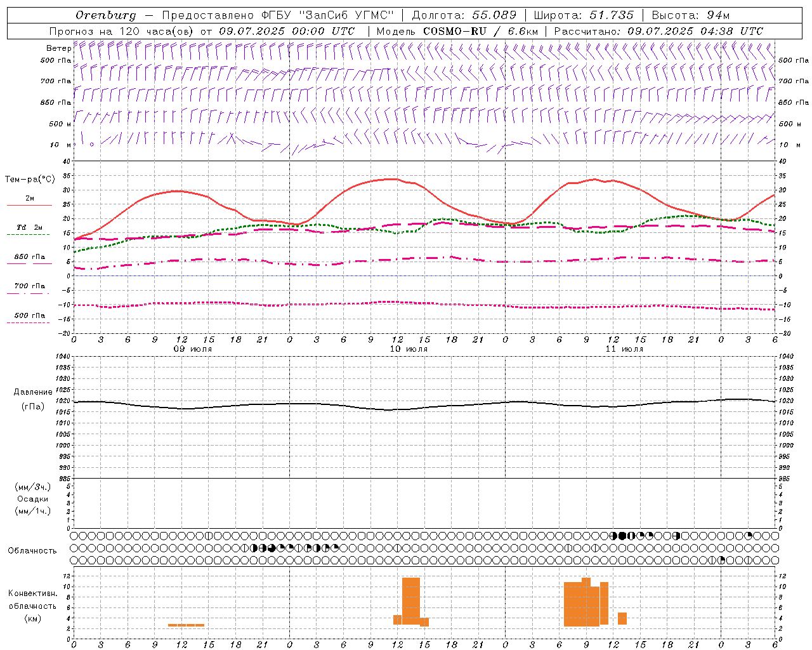812x650 pixels.
Task: Click the fully black cloud circle in top cloud row
Action: click(622, 536)
